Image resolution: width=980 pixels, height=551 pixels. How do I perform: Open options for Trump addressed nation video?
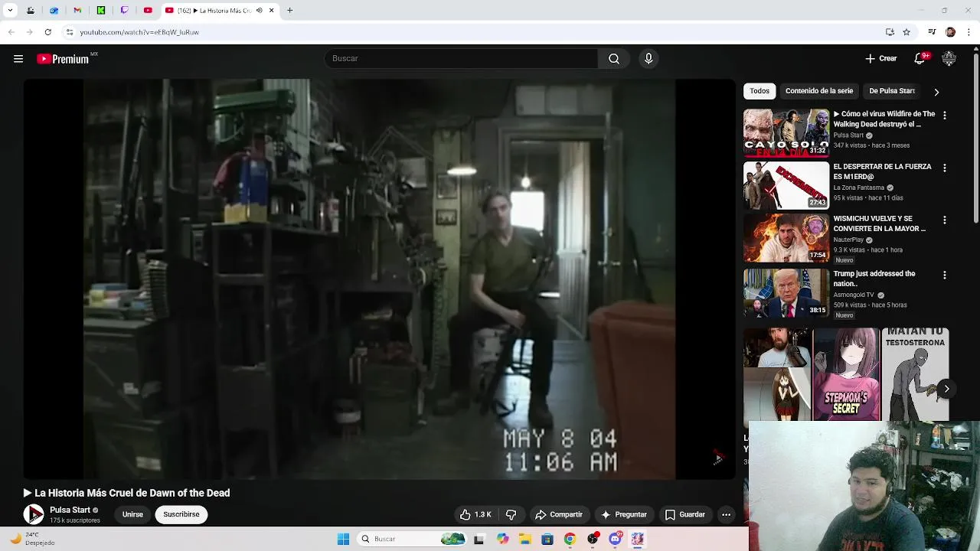click(x=944, y=275)
